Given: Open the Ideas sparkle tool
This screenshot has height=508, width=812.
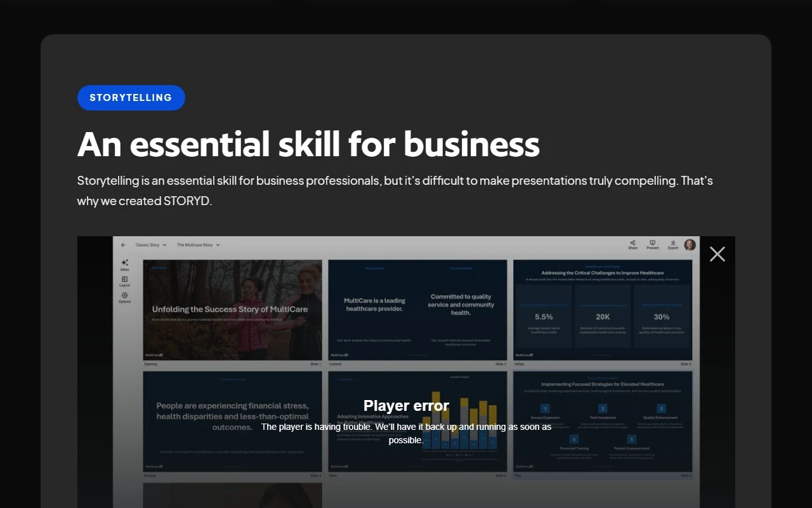Looking at the screenshot, I should pos(125,265).
